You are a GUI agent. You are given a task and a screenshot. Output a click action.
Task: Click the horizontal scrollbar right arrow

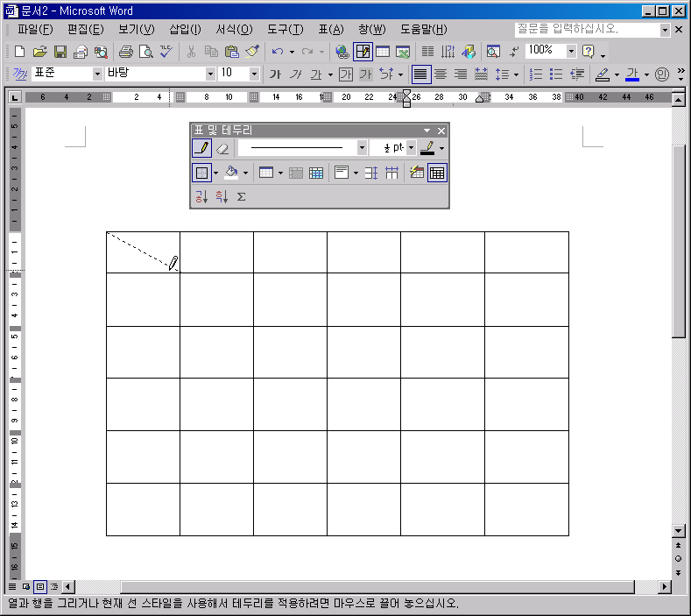(665, 586)
